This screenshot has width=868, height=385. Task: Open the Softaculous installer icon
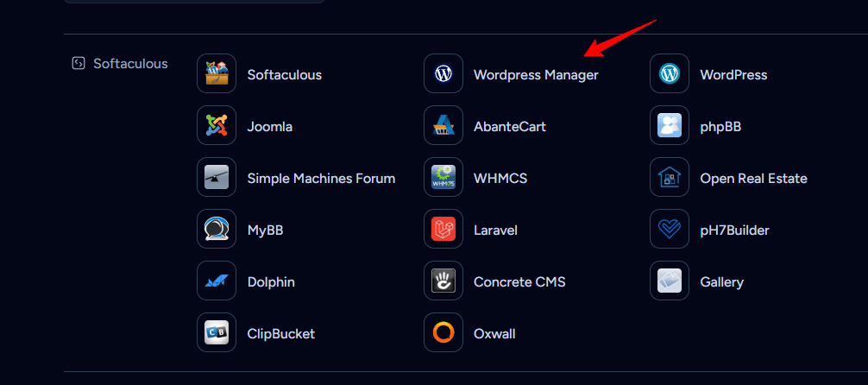(217, 74)
